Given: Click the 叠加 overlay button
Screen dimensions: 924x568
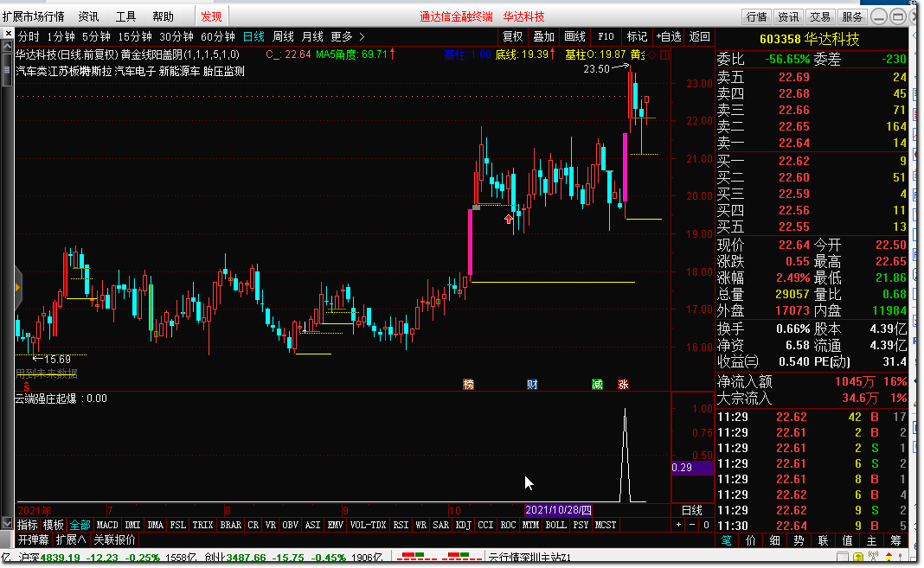Looking at the screenshot, I should point(543,36).
